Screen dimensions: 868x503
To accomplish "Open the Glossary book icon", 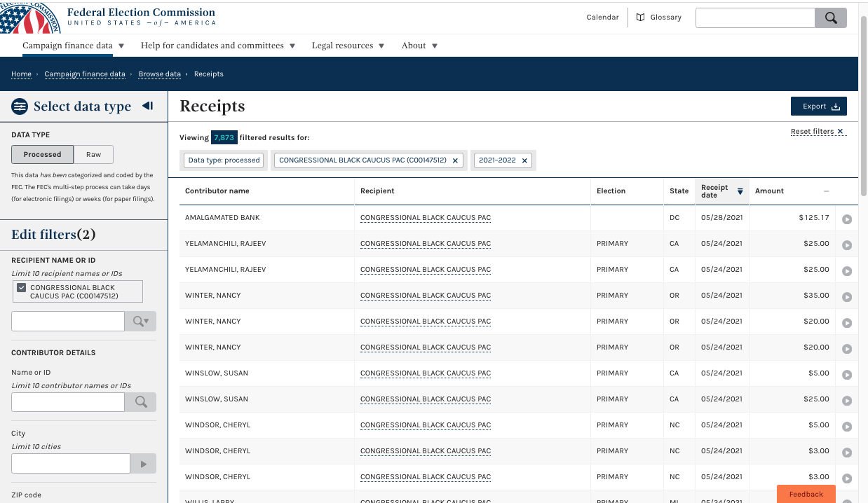I will (x=640, y=18).
